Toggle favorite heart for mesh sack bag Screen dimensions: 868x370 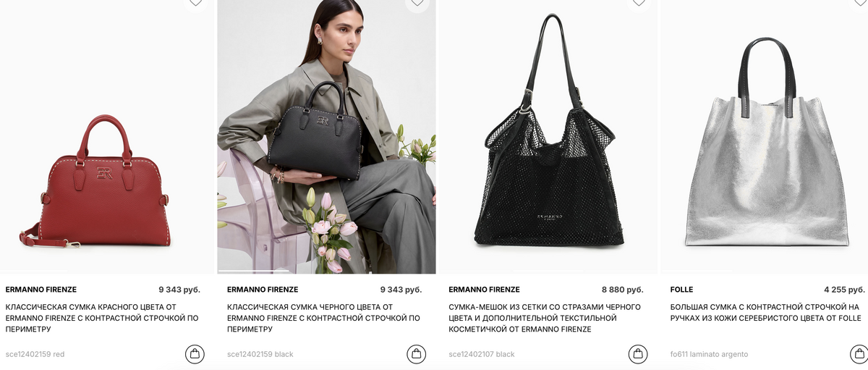(x=637, y=2)
